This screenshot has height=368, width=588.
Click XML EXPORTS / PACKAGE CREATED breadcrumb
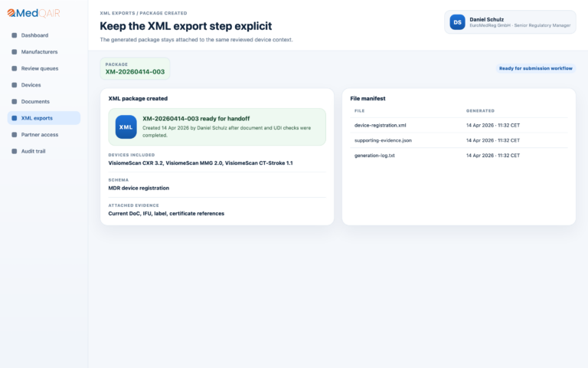click(143, 13)
